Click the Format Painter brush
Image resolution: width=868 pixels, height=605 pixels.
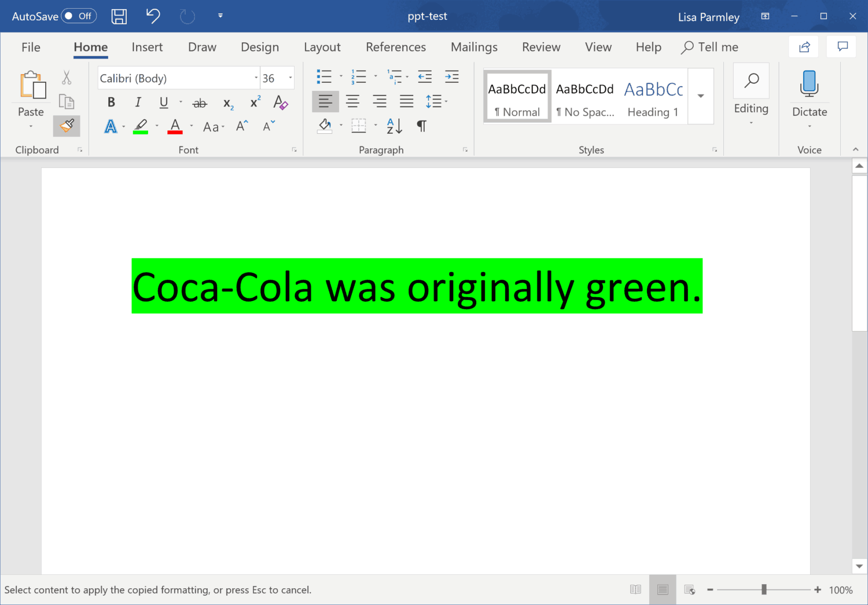tap(67, 126)
